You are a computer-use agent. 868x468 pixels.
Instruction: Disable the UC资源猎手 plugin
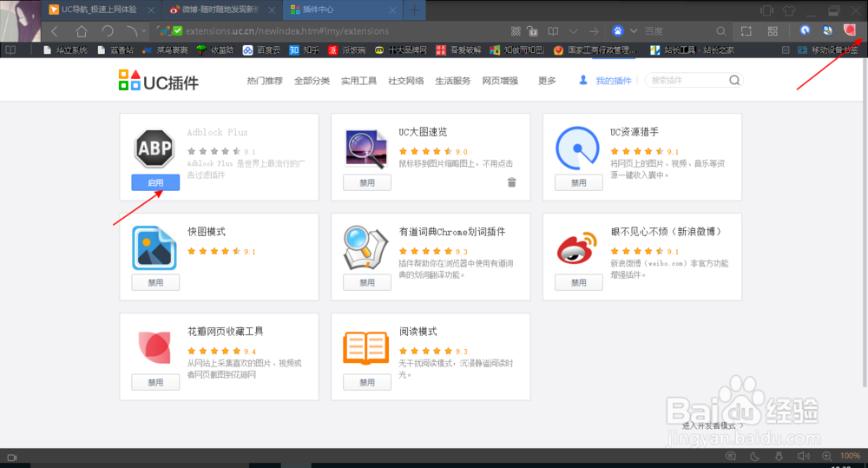578,182
